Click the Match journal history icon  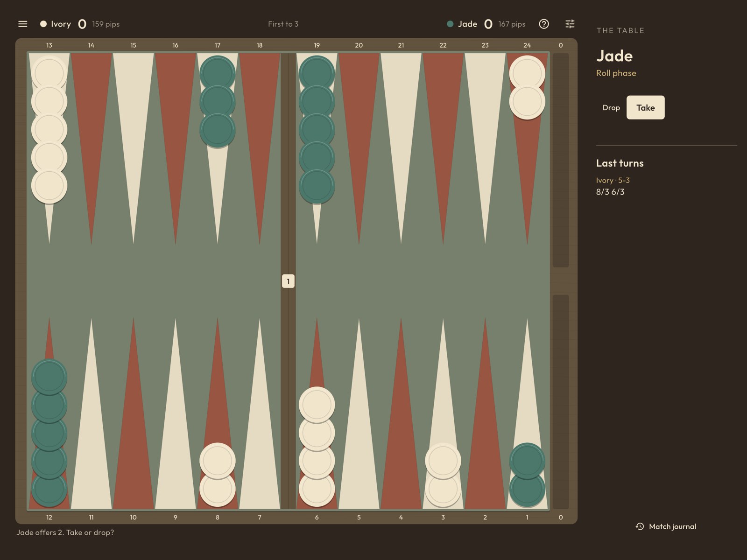pyautogui.click(x=640, y=526)
